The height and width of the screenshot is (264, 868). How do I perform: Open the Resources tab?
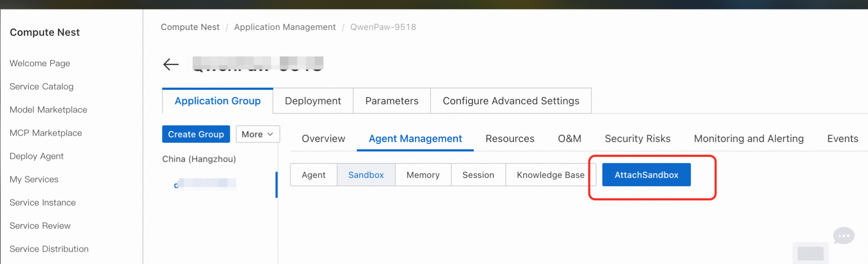pyautogui.click(x=509, y=138)
